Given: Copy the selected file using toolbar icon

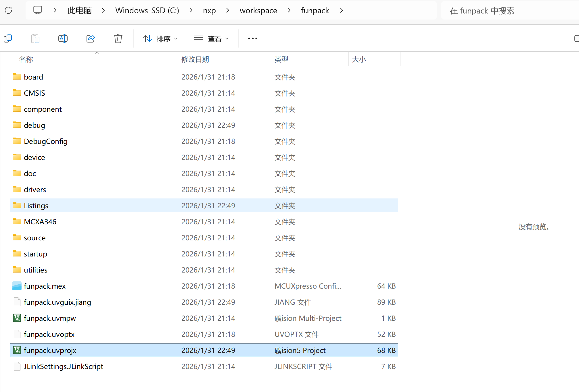Looking at the screenshot, I should pos(8,38).
